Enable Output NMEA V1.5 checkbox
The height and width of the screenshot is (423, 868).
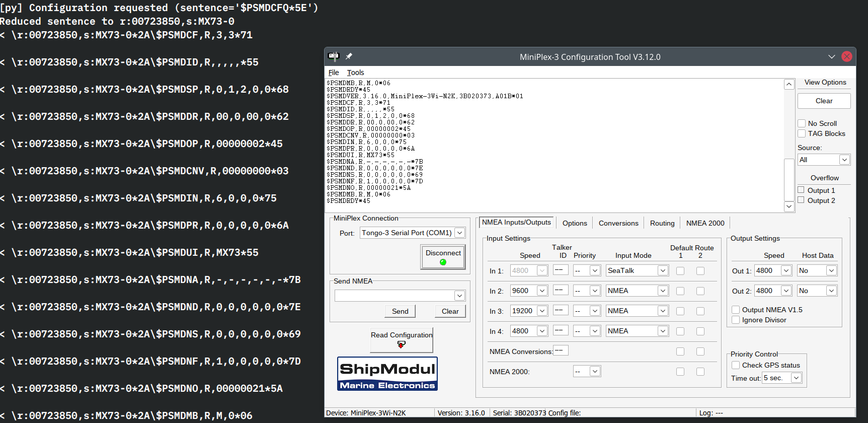[x=736, y=310]
